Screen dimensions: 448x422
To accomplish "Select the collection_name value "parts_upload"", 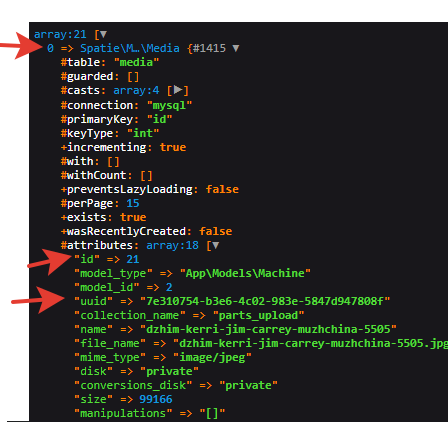I will click(x=258, y=315).
